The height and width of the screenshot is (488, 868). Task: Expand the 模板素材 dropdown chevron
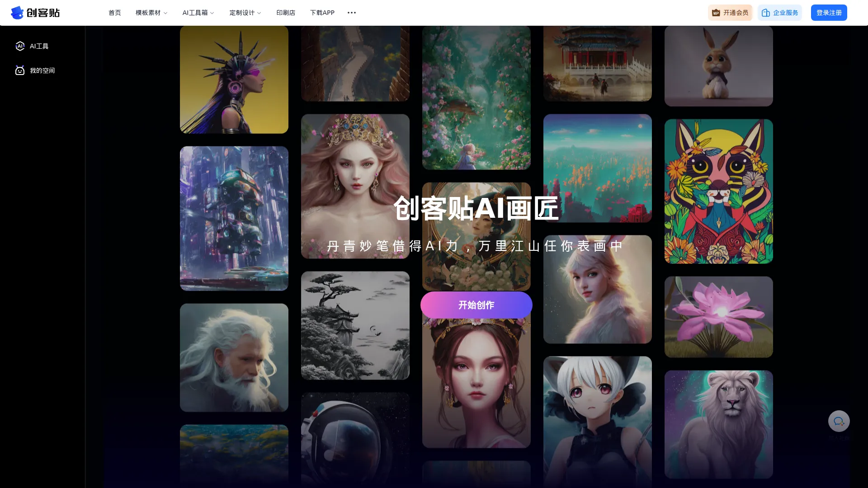[x=165, y=13]
